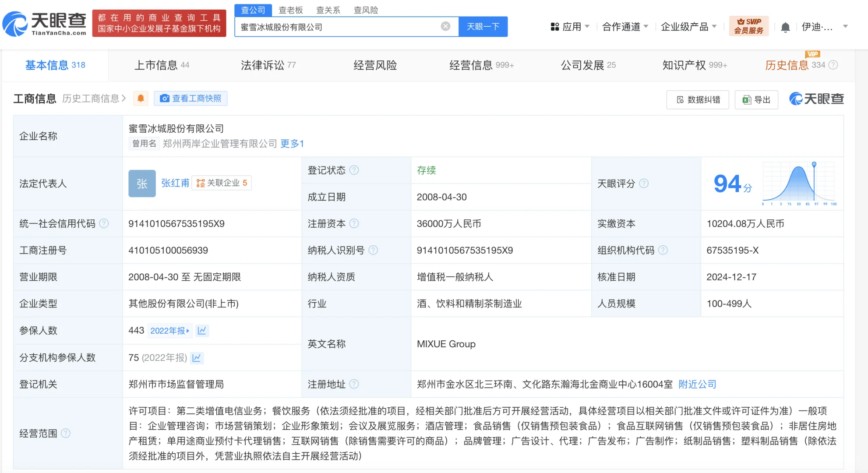The image size is (868, 473).
Task: Click the help icon beside 经营范围
Action: (x=66, y=433)
